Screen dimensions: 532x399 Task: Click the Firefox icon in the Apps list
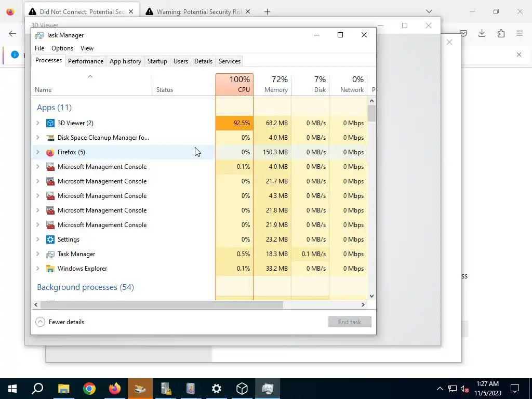pos(50,152)
